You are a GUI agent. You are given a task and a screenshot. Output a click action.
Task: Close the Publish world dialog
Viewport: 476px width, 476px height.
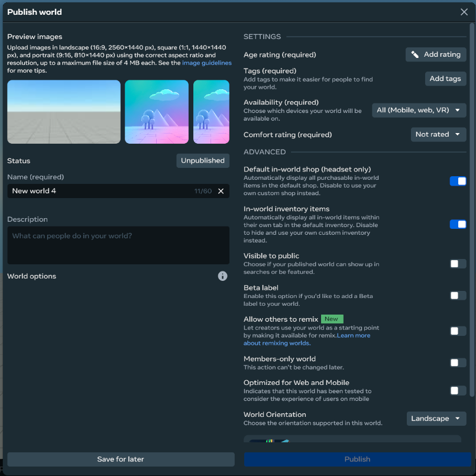pyautogui.click(x=464, y=12)
